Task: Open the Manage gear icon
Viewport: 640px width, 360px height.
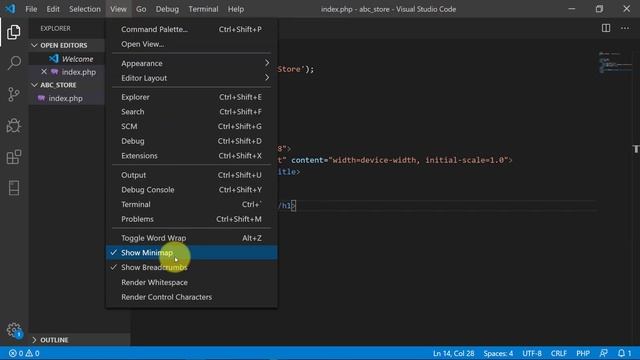Action: (14, 330)
